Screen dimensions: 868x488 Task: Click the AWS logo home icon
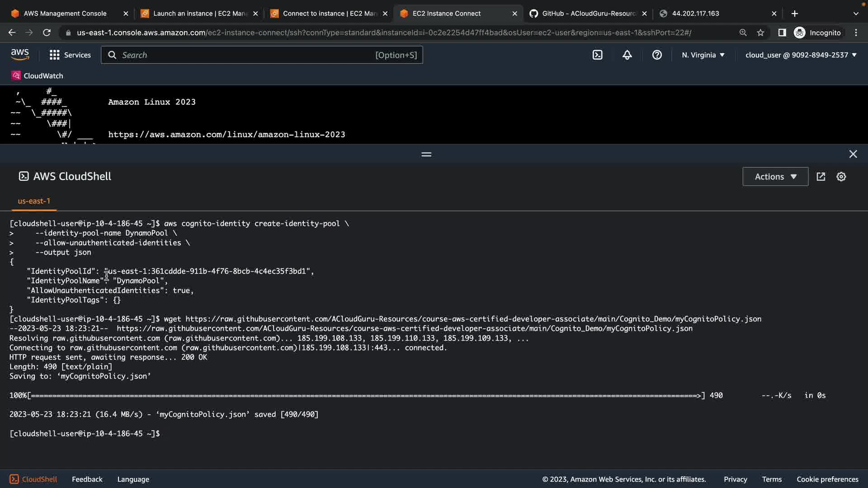pos(20,55)
